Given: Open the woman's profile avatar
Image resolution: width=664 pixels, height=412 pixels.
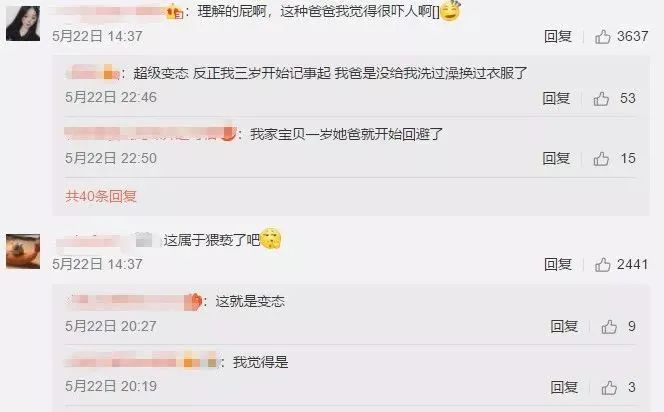Looking at the screenshot, I should point(23,23).
